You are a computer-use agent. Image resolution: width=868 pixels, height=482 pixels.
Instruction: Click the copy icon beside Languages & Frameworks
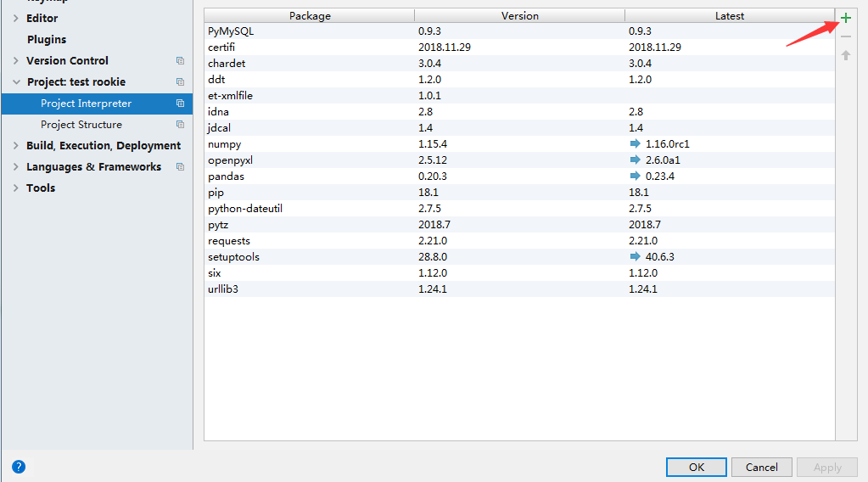click(180, 167)
